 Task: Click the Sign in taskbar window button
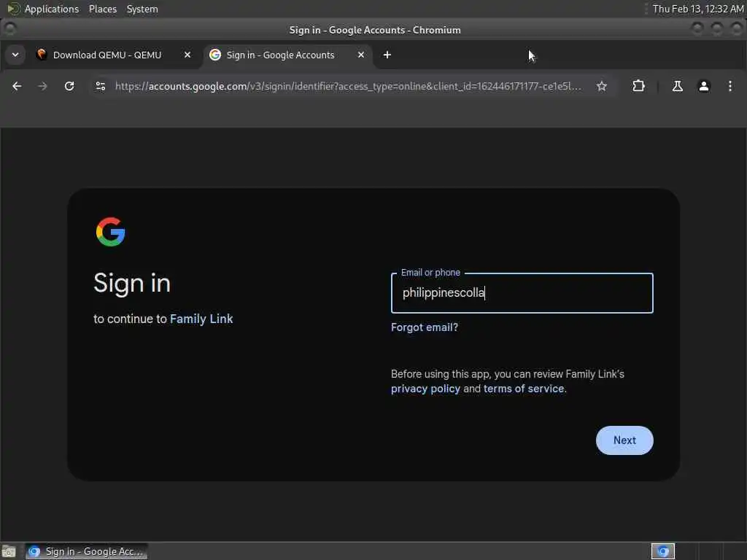click(87, 551)
